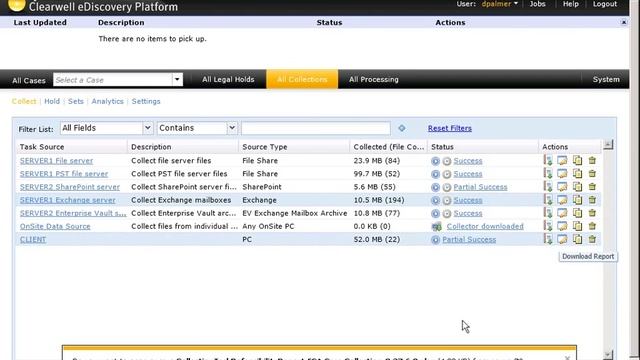Edit the SERVER1 File server collection task
This screenshot has width=640, height=360.
click(562, 160)
